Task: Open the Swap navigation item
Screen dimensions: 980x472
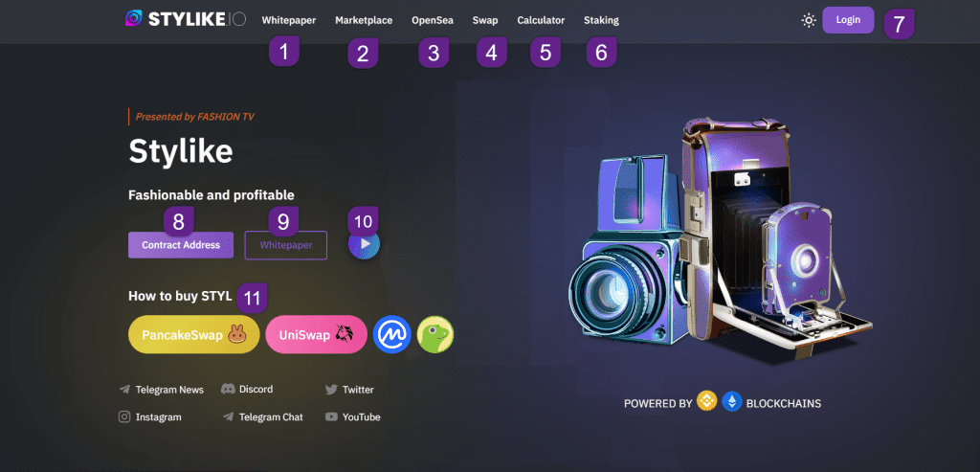Action: coord(485,21)
